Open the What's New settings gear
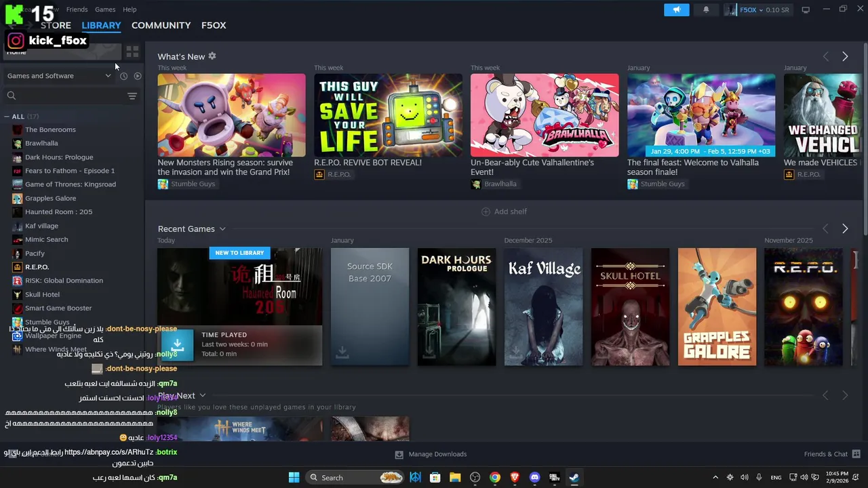The height and width of the screenshot is (488, 868). 212,56
